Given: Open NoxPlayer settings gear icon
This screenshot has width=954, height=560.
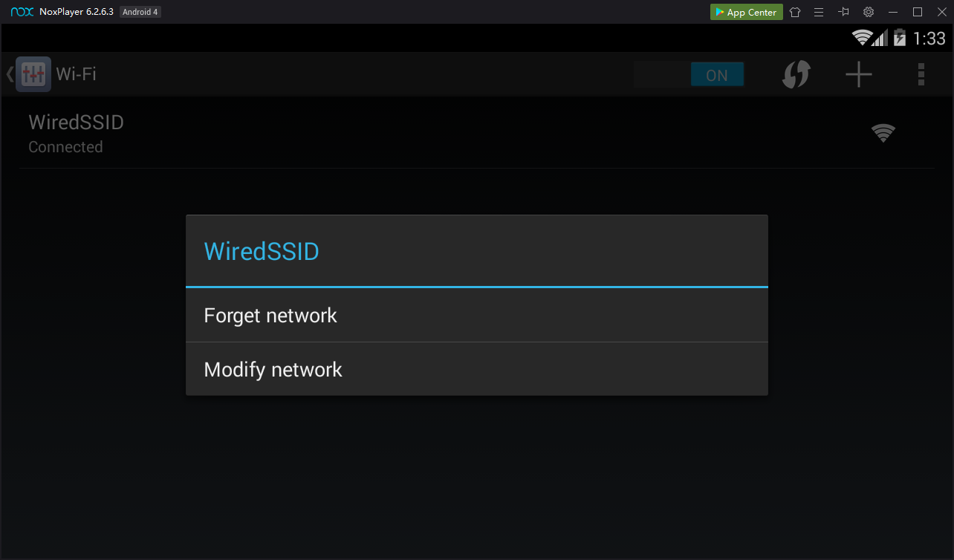Looking at the screenshot, I should pos(869,12).
